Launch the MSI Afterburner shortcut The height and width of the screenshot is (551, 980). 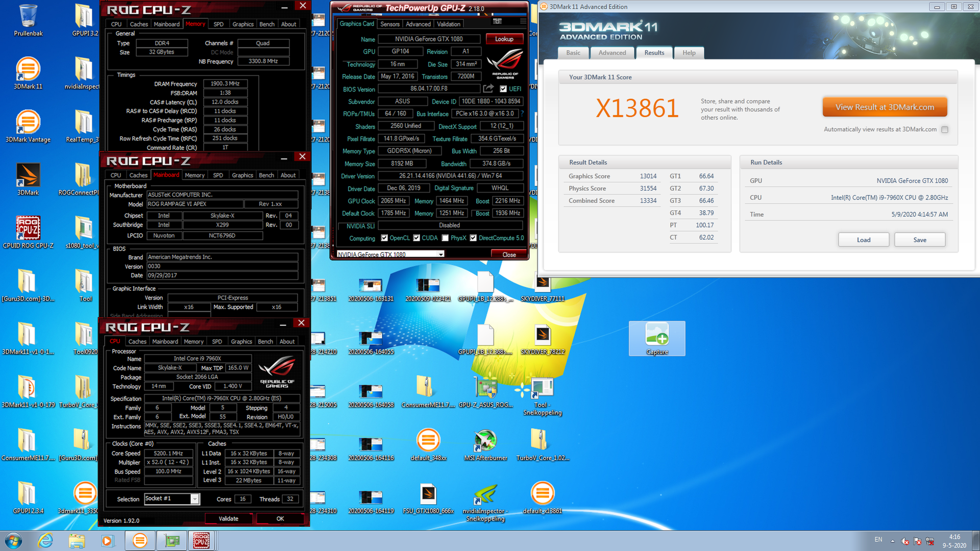[485, 445]
